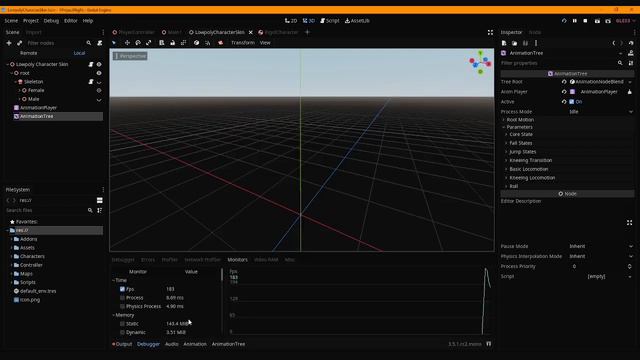Viewport: 640px width, 360px height.
Task: Open the Project menu
Action: [31, 20]
